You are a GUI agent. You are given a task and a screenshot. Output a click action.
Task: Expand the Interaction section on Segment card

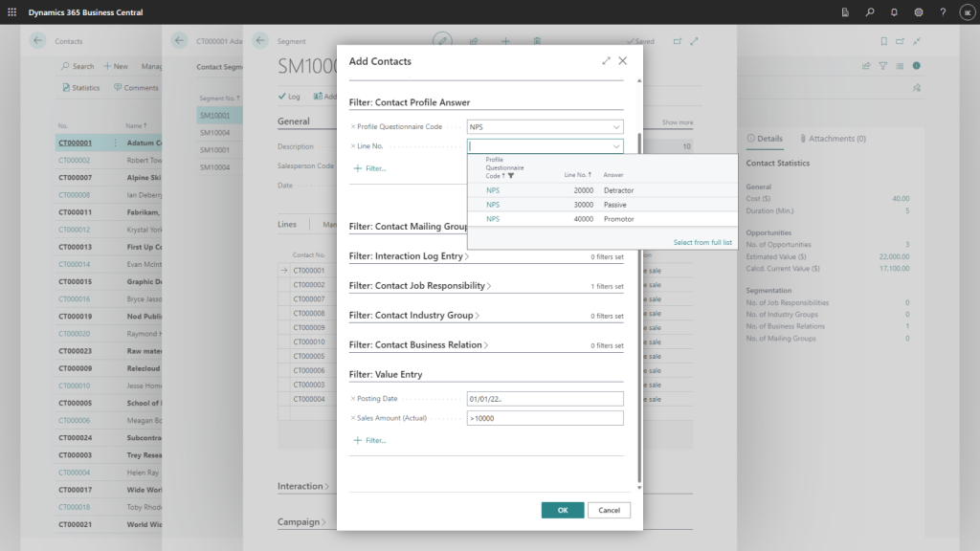303,486
